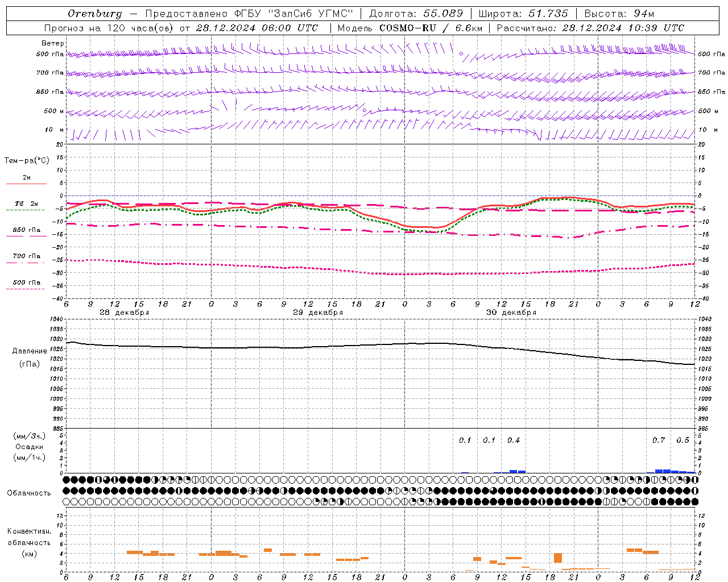Click the '30 декабря' date label

coord(511,313)
